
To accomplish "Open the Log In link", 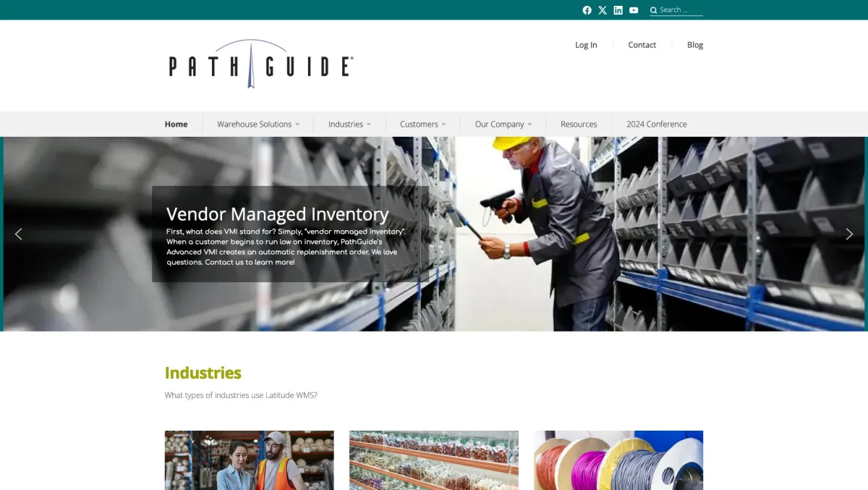I will click(x=586, y=45).
